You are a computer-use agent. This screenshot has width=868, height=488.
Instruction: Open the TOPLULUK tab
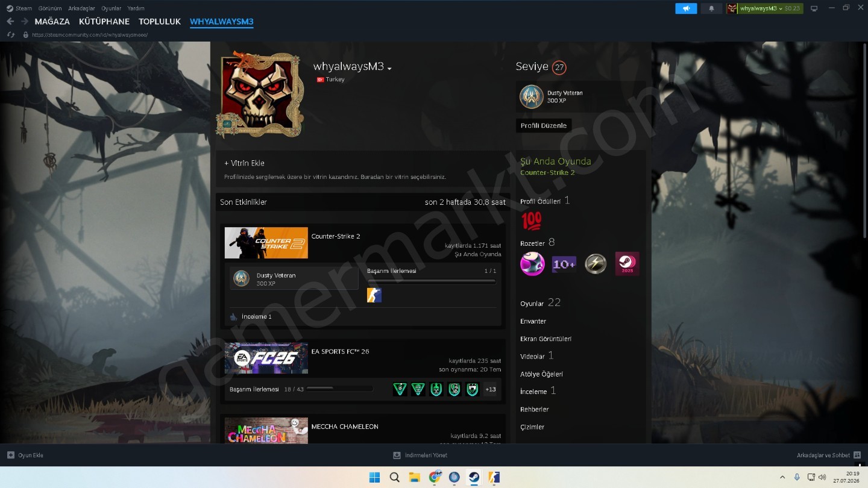click(160, 22)
